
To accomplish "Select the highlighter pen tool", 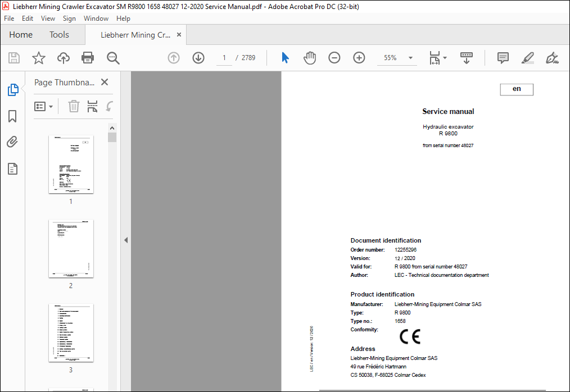I will pyautogui.click(x=527, y=58).
